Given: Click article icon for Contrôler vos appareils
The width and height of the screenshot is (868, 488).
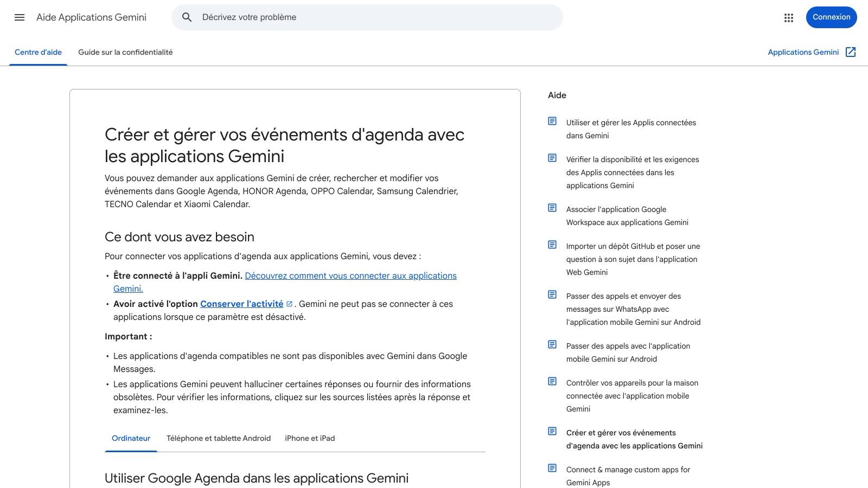Looking at the screenshot, I should [x=552, y=381].
